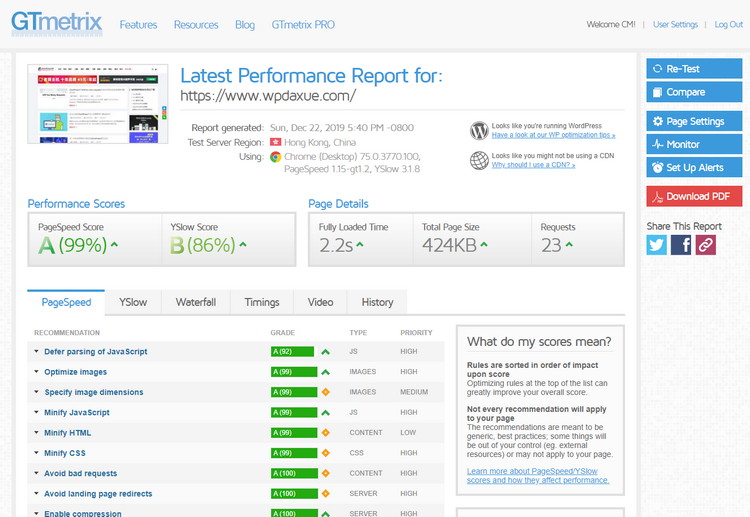750x517 pixels.
Task: Share report via Facebook icon
Action: 681,244
